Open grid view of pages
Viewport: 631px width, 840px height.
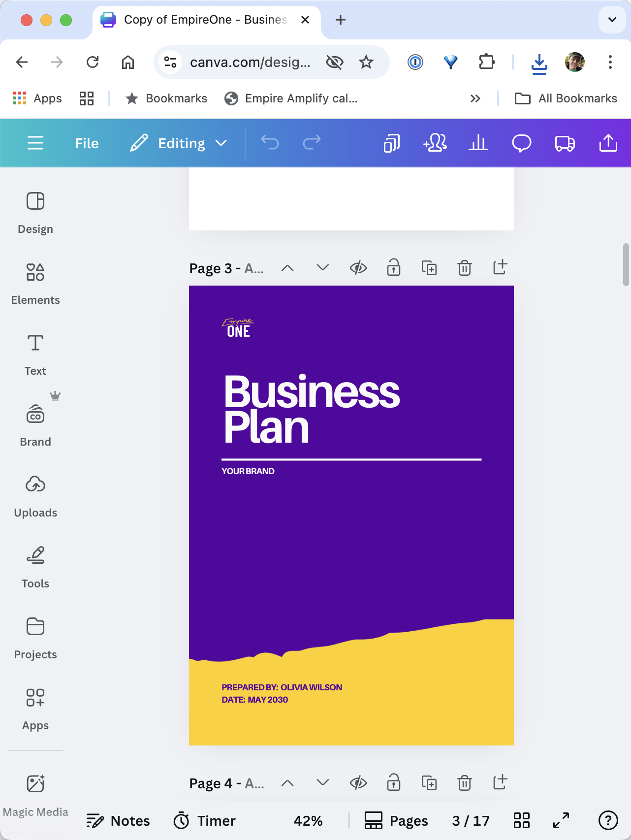tap(522, 820)
